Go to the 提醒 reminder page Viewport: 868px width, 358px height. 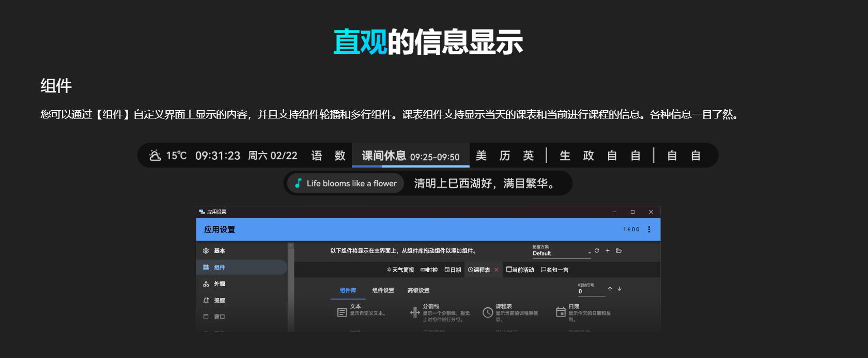[x=242, y=301]
